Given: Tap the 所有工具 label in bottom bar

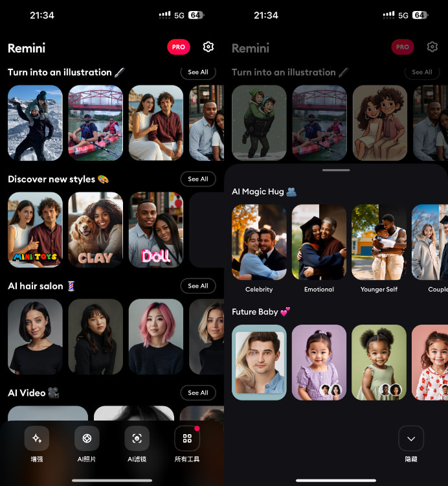Looking at the screenshot, I should click(x=187, y=459).
